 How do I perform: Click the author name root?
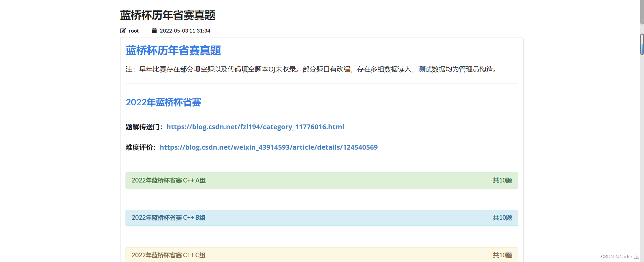coord(134,31)
